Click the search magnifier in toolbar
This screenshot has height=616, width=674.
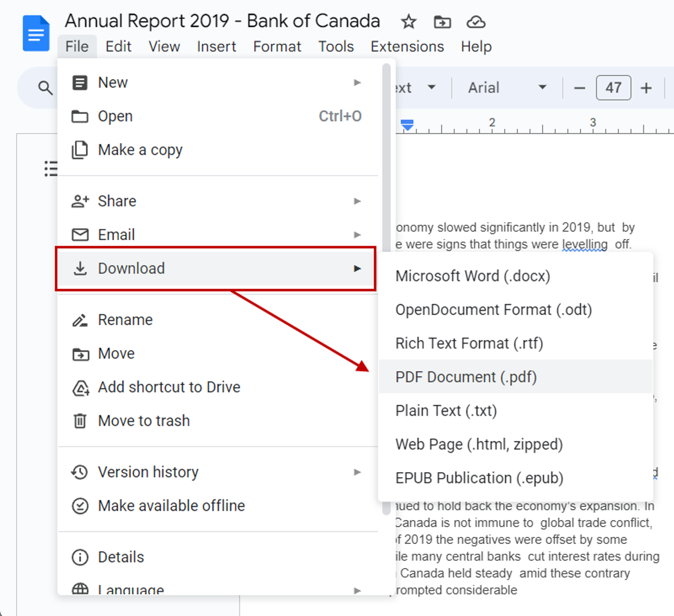coord(45,88)
